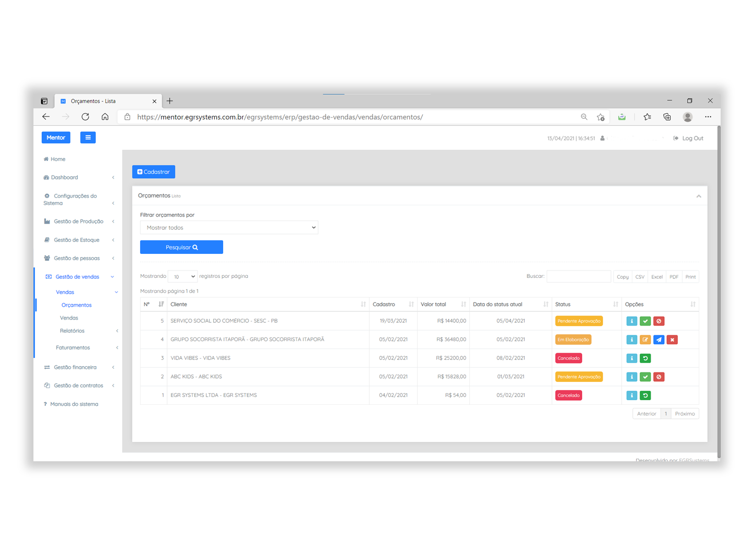Approve the ABC KIDS quote
751x560 pixels.
(645, 377)
